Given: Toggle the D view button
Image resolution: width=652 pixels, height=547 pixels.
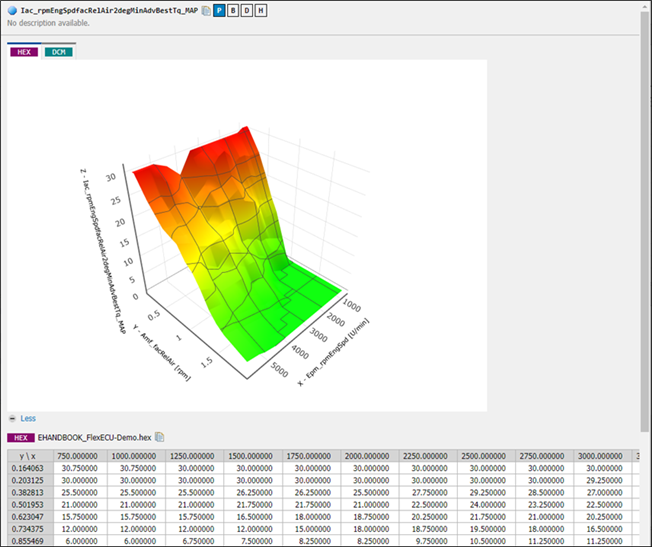Looking at the screenshot, I should coord(247,10).
